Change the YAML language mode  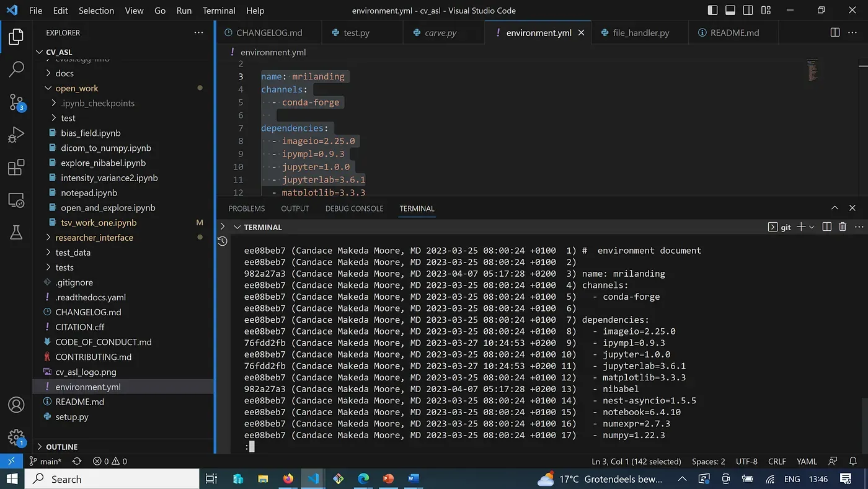pos(807,461)
